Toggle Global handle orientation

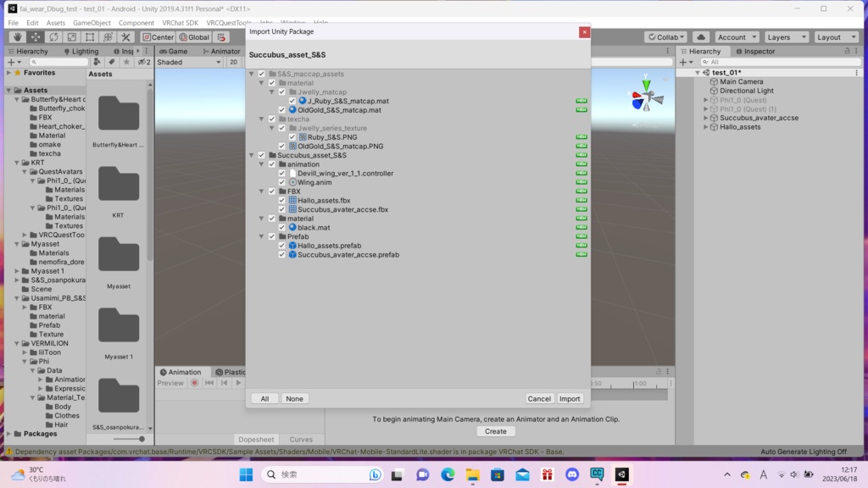click(x=192, y=36)
